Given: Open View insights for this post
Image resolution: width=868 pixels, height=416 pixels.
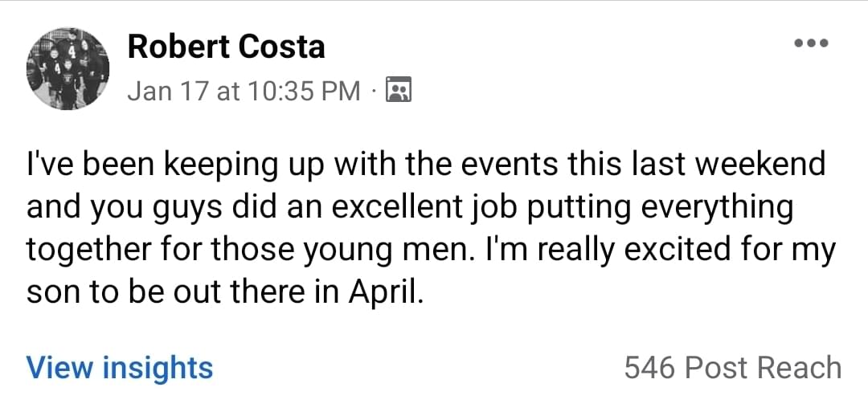Looking at the screenshot, I should coord(119,367).
